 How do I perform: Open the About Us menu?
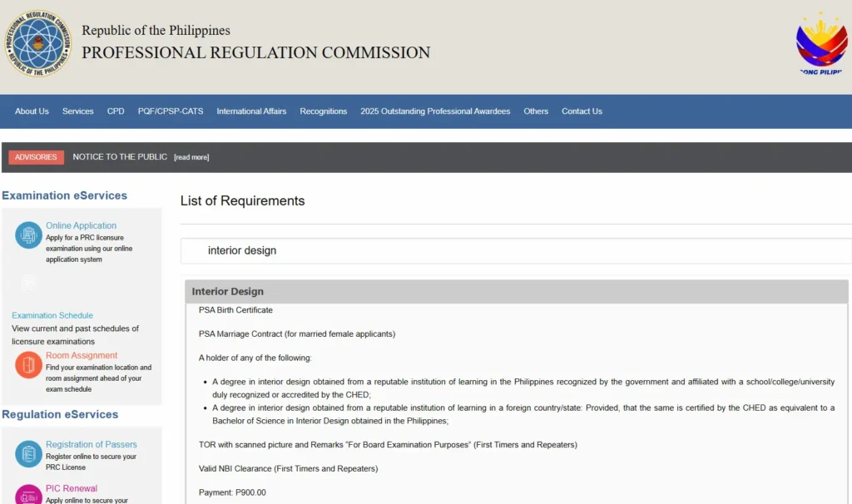click(32, 111)
